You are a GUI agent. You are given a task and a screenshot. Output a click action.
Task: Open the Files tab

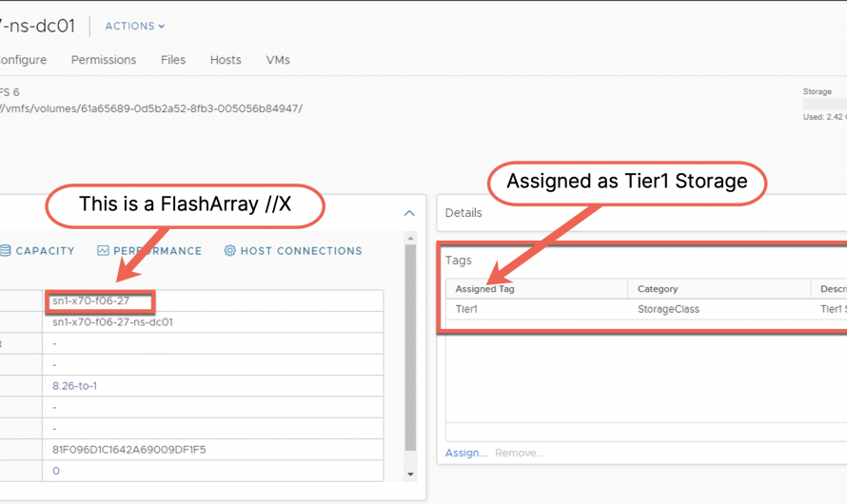[173, 60]
